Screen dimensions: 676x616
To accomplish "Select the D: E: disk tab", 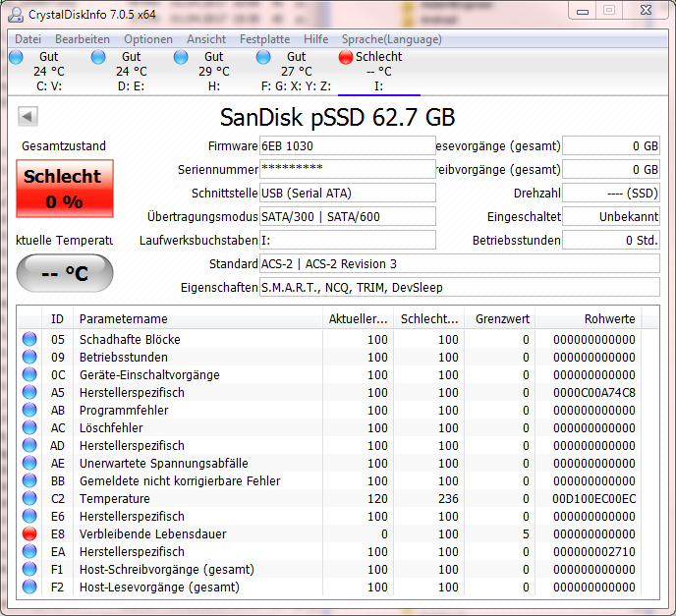I will (131, 72).
